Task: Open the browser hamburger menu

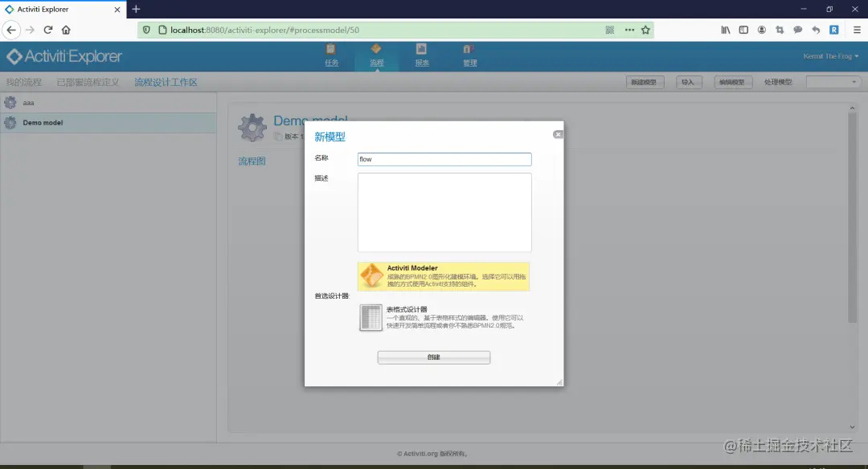Action: 857,30
